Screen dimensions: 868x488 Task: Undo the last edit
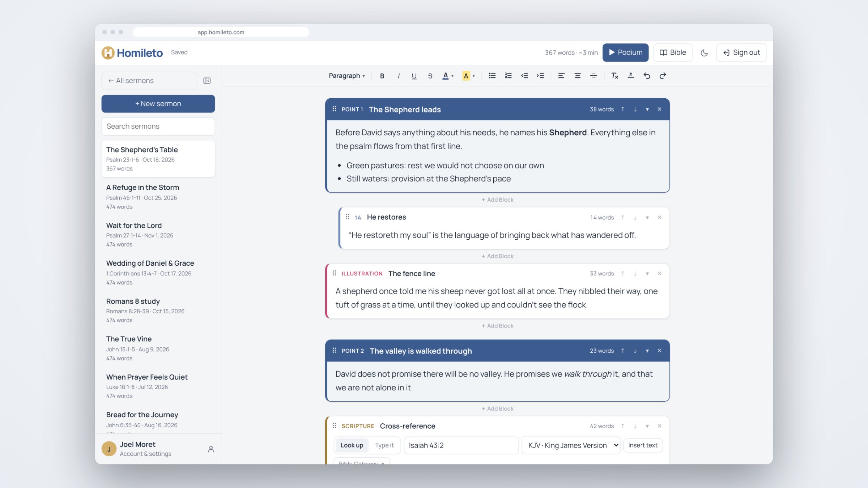tap(647, 76)
